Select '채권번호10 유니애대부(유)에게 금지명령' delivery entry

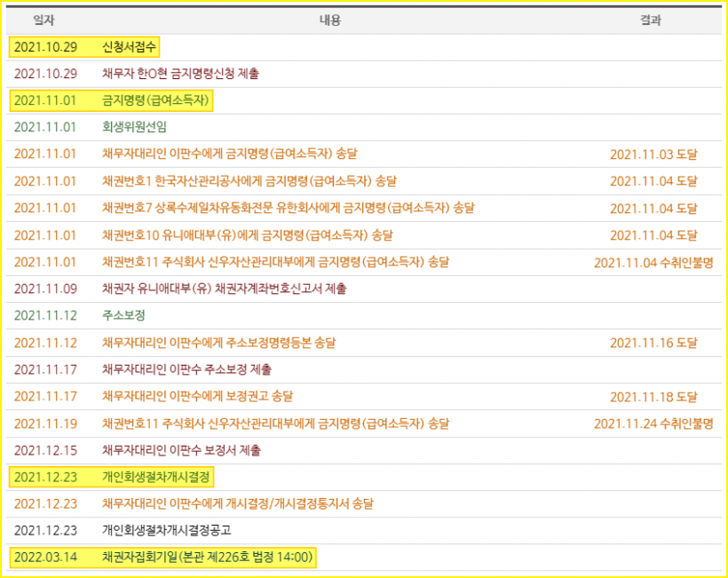248,235
